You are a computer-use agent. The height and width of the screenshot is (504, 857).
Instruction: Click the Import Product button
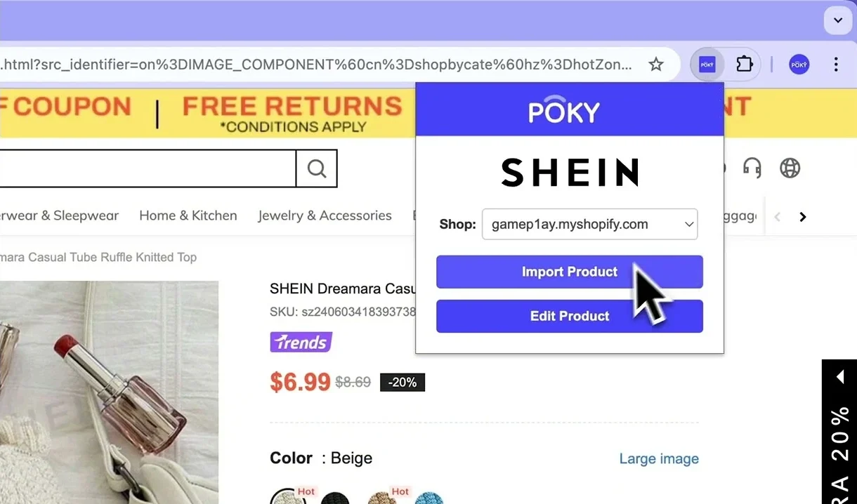tap(569, 272)
